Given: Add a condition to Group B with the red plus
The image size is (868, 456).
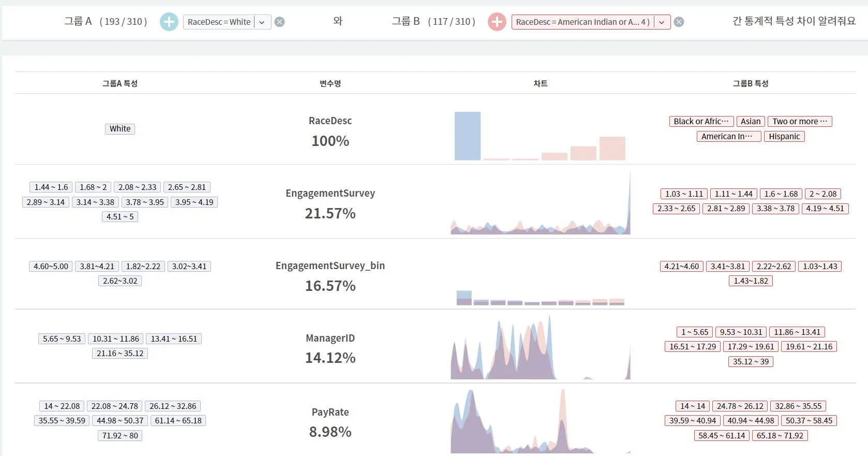Looking at the screenshot, I should 497,22.
